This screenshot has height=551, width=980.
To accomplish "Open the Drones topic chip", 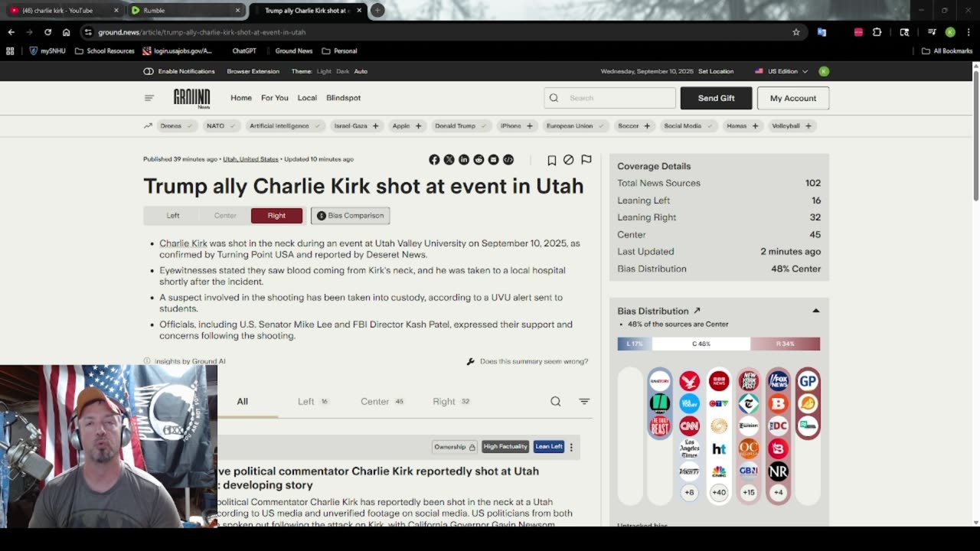I will (x=177, y=126).
